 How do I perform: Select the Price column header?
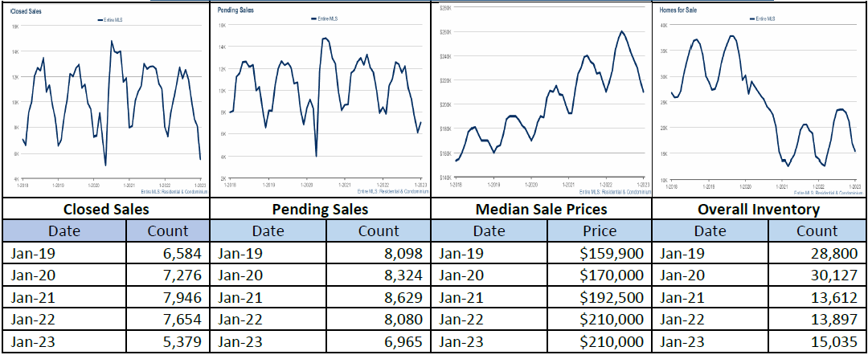click(x=600, y=231)
